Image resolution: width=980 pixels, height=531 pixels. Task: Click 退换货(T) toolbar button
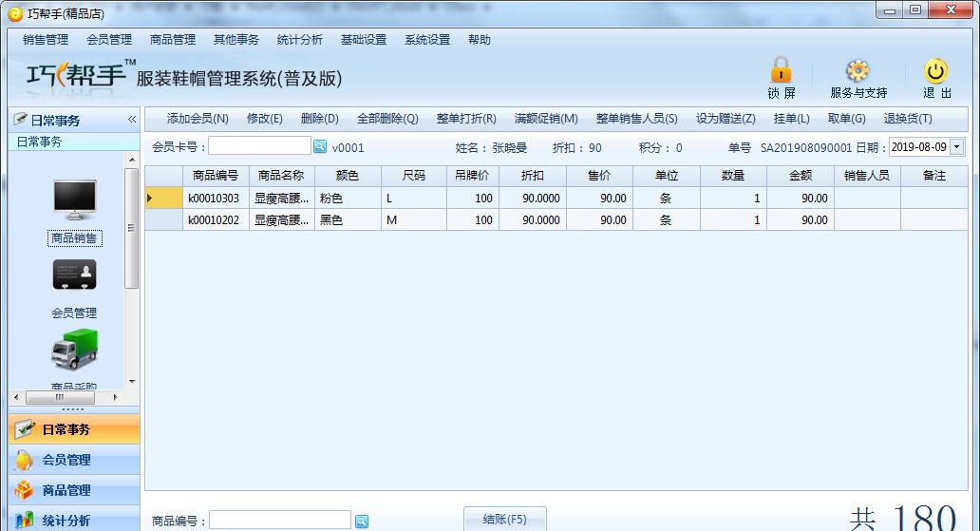[x=908, y=118]
